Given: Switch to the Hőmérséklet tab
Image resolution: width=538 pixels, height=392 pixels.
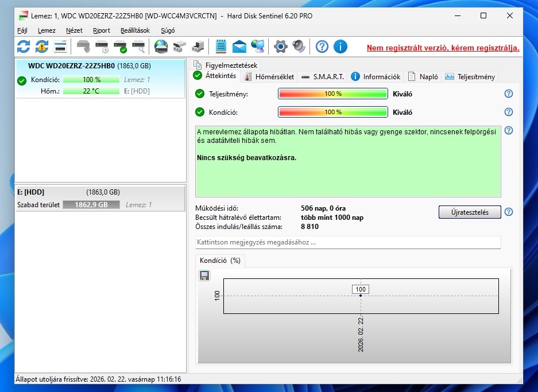Looking at the screenshot, I should pyautogui.click(x=269, y=77).
